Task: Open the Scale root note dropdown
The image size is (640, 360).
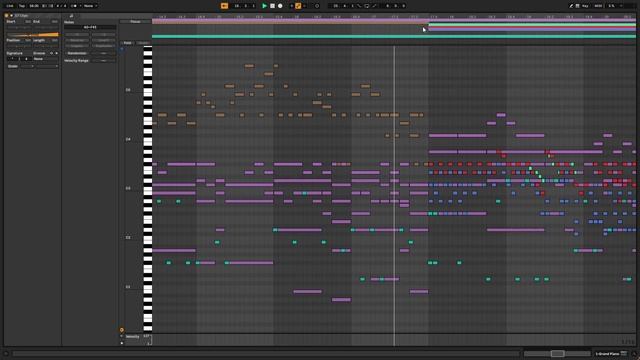Action: [x=27, y=66]
